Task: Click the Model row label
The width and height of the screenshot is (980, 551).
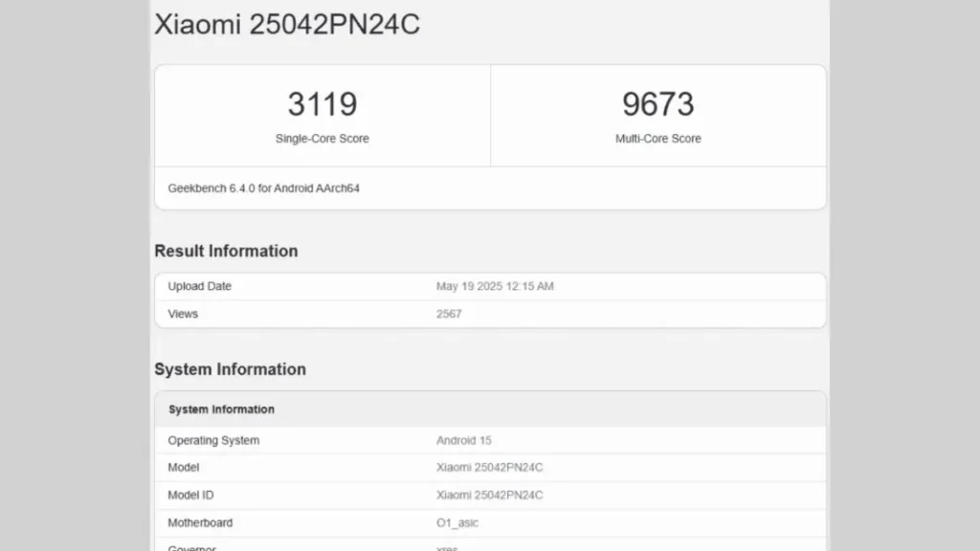Action: pos(183,467)
